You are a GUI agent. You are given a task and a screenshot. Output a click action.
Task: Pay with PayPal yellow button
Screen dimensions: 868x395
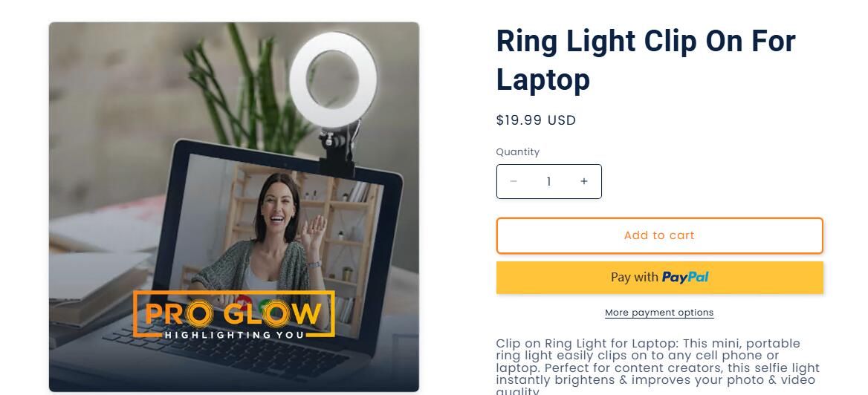click(x=659, y=277)
